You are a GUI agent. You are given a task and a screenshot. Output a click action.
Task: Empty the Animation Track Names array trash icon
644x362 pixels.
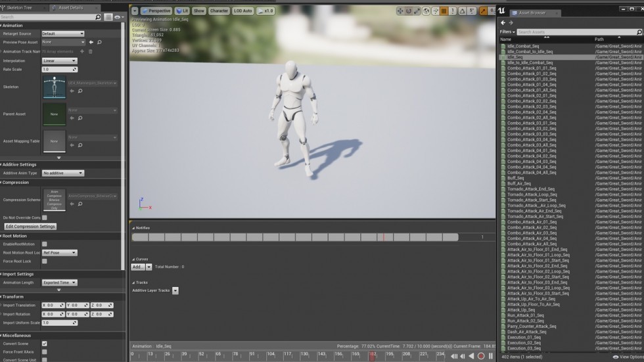91,51
